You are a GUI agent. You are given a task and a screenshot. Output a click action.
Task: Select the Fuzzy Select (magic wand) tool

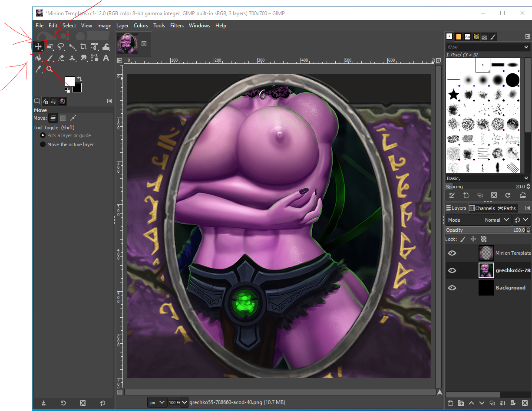coord(73,46)
